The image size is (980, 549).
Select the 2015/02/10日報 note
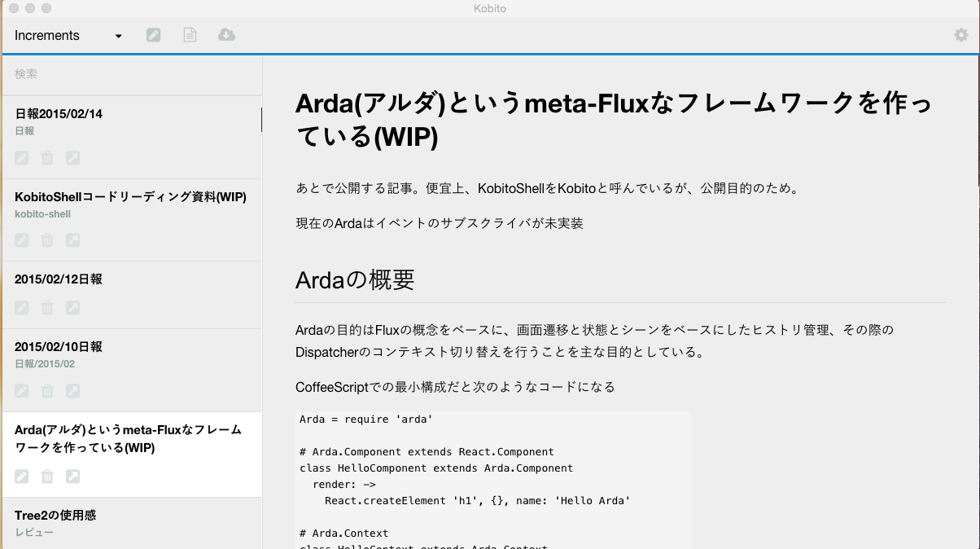coord(132,371)
